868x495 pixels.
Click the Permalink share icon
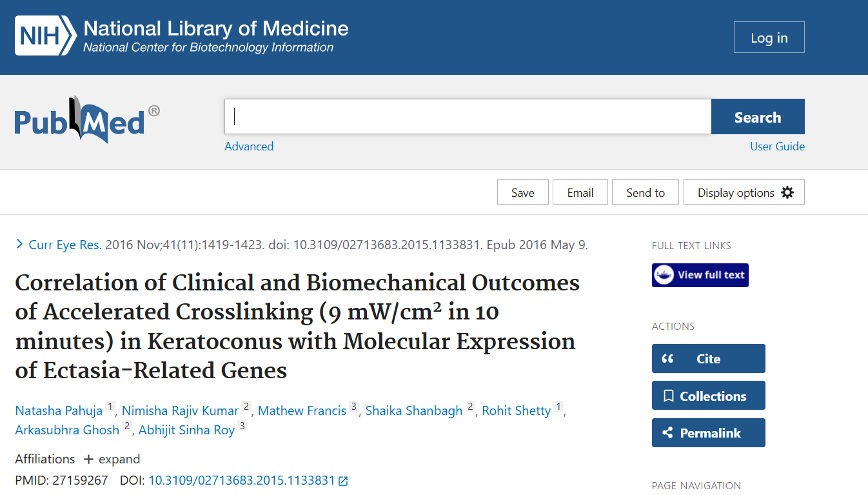coord(668,433)
